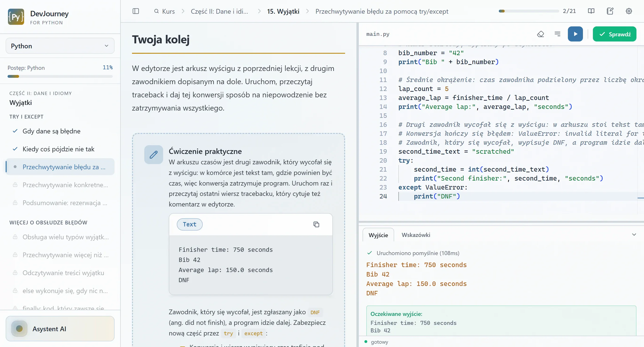The image size is (644, 347).
Task: Click the Sprawdź button
Action: tap(614, 34)
